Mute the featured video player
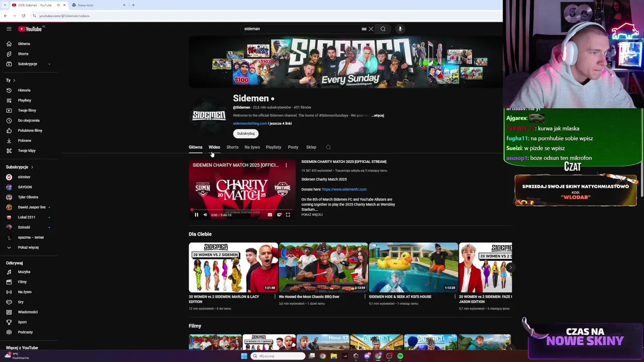Screen dimensions: 644x362 click(205, 215)
